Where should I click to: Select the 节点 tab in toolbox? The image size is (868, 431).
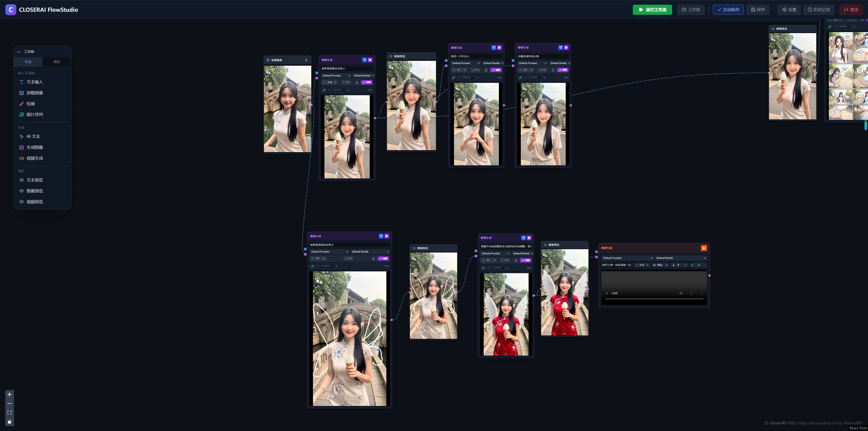[x=28, y=62]
